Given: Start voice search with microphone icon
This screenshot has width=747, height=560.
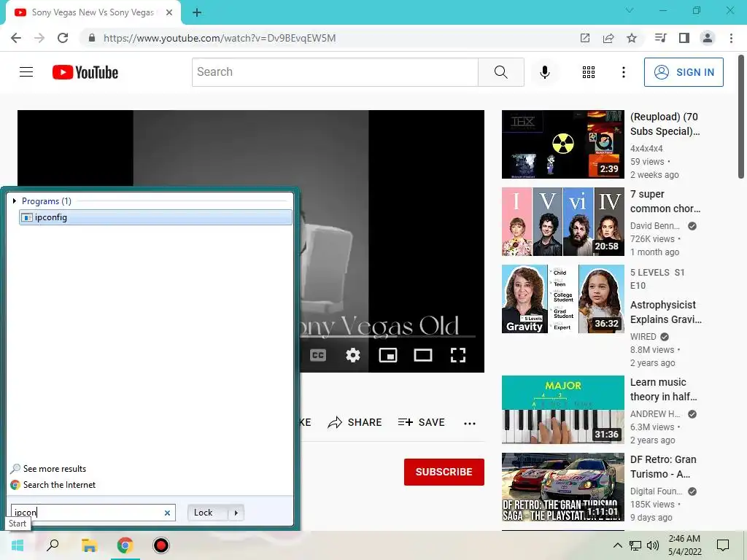Looking at the screenshot, I should coord(544,72).
